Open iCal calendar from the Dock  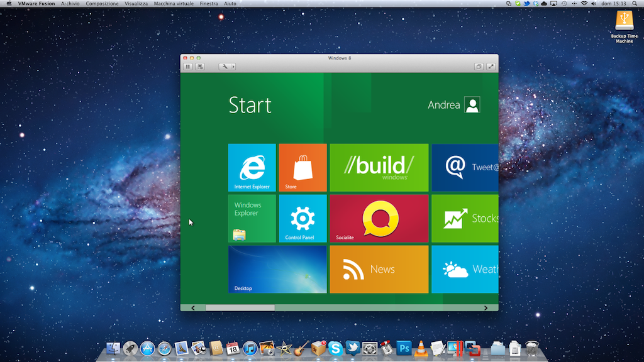233,348
